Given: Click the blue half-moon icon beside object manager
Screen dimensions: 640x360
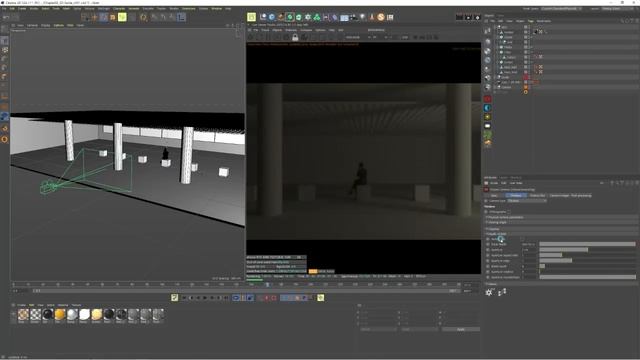Looking at the screenshot, I should pyautogui.click(x=488, y=108).
